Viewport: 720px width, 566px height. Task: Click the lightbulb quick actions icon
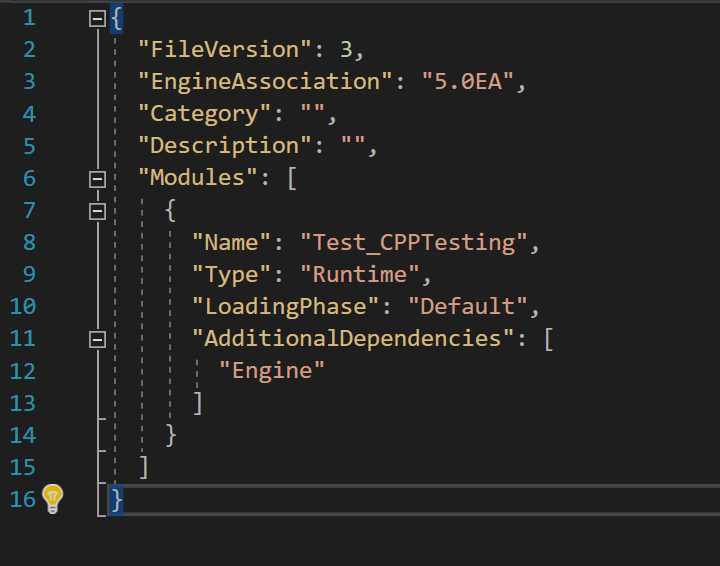(52, 499)
